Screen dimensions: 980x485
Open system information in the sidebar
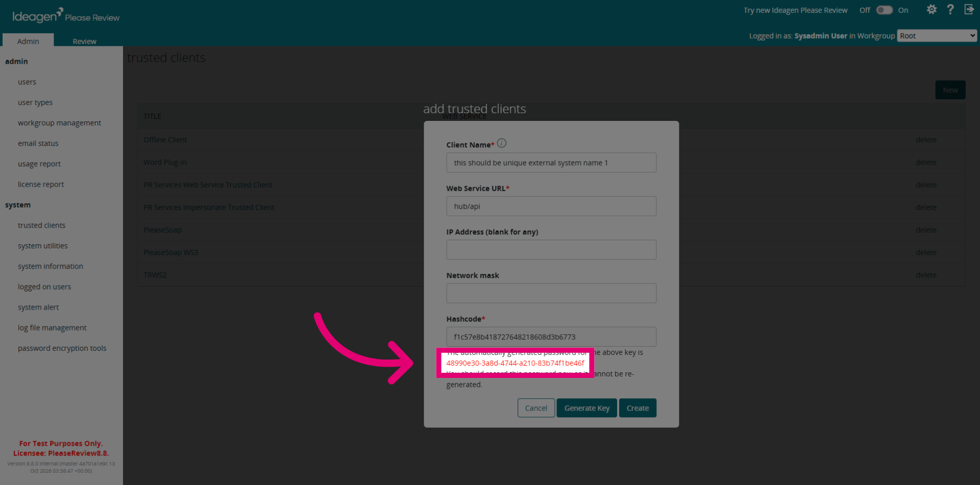click(51, 266)
